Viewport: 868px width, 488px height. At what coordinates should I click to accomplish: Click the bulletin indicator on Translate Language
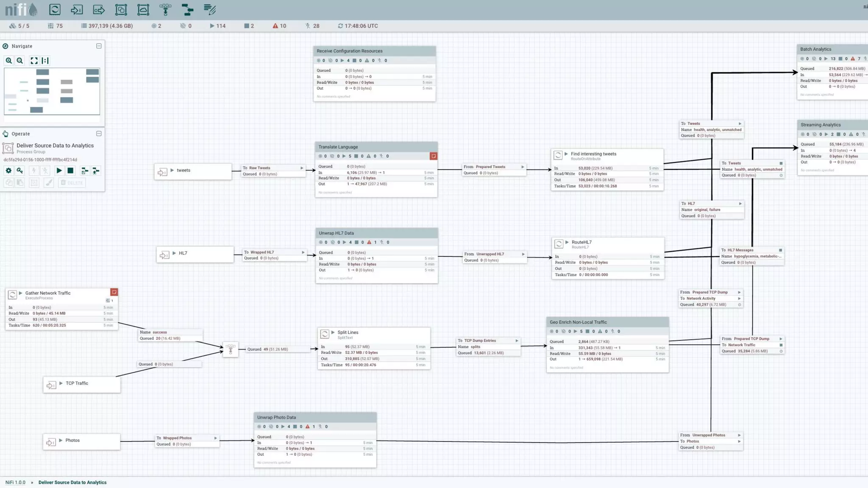[433, 156]
